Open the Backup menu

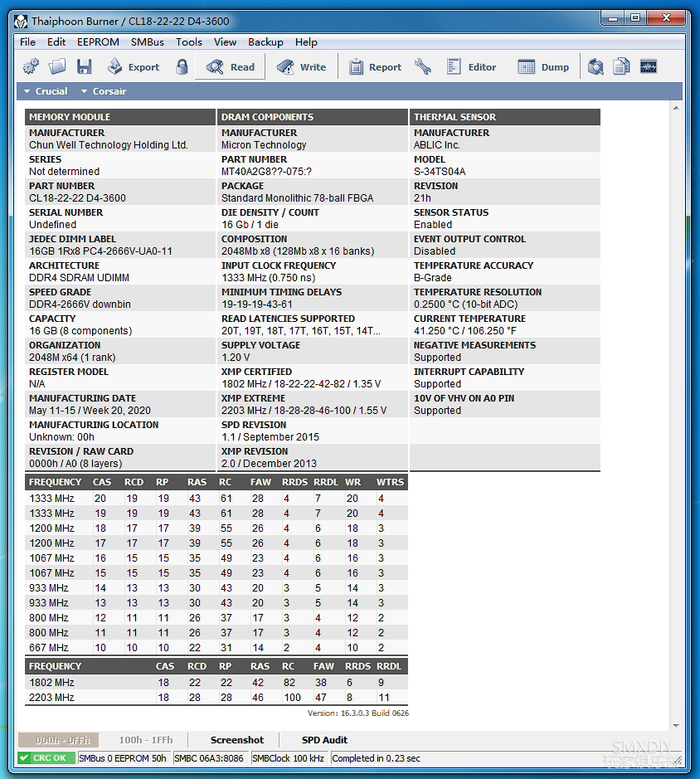(x=265, y=42)
